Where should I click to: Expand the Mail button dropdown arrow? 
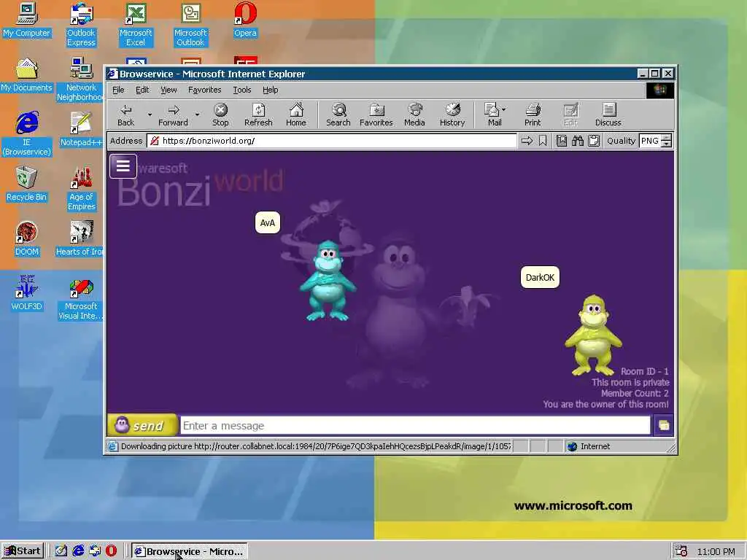(x=504, y=109)
